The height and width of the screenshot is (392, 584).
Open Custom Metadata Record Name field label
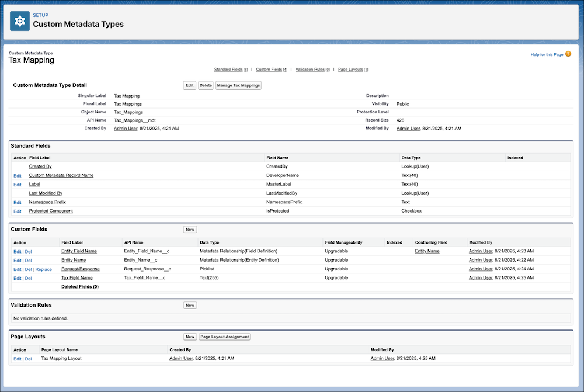coord(61,175)
